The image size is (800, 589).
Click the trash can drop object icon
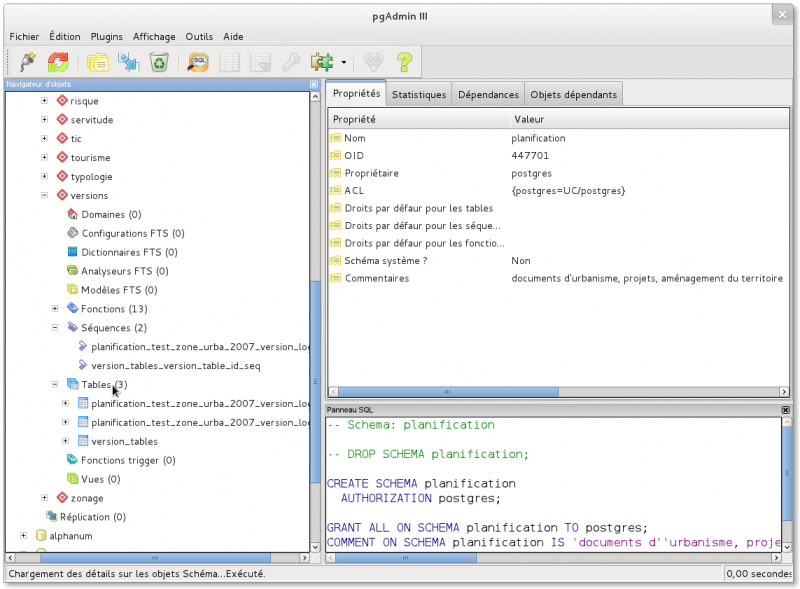[159, 62]
